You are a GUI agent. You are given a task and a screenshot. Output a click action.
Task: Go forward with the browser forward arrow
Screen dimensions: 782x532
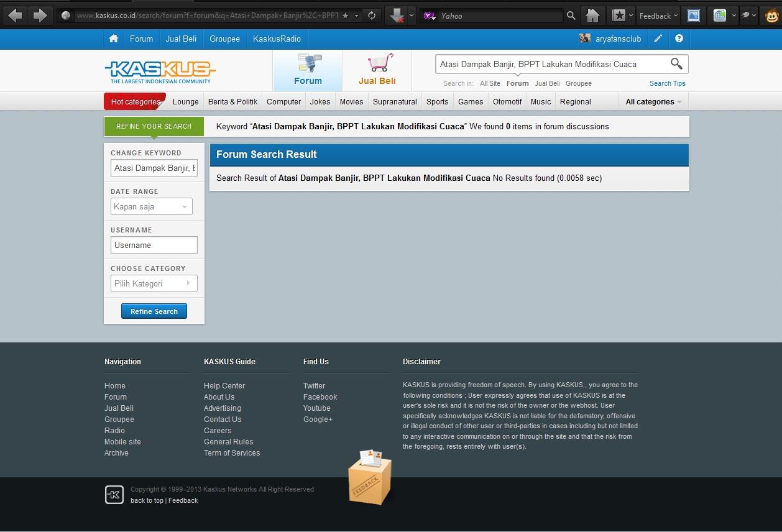[40, 16]
